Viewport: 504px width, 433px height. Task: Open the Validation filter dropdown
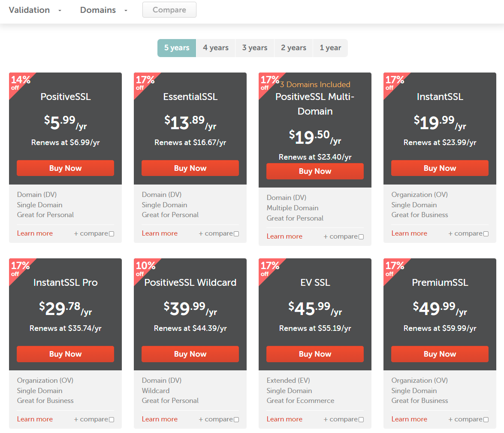click(x=35, y=10)
